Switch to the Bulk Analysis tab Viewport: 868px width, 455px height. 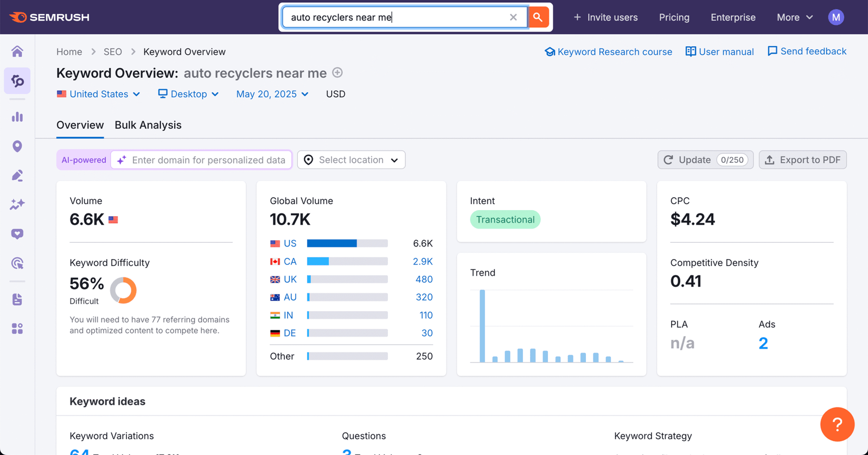(148, 125)
